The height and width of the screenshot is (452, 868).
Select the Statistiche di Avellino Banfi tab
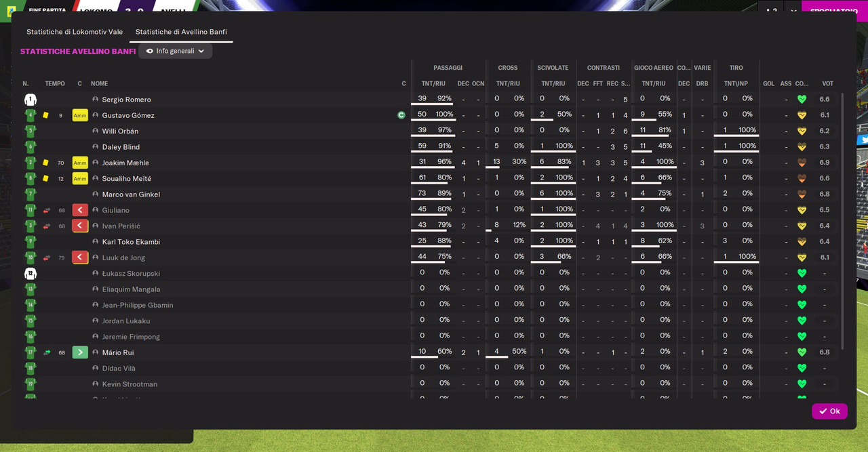point(181,32)
